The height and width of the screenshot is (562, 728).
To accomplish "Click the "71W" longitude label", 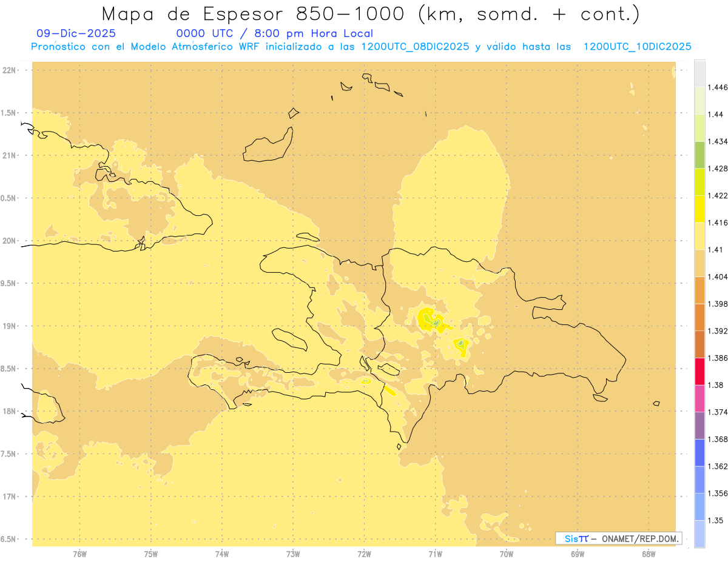I will [x=435, y=554].
